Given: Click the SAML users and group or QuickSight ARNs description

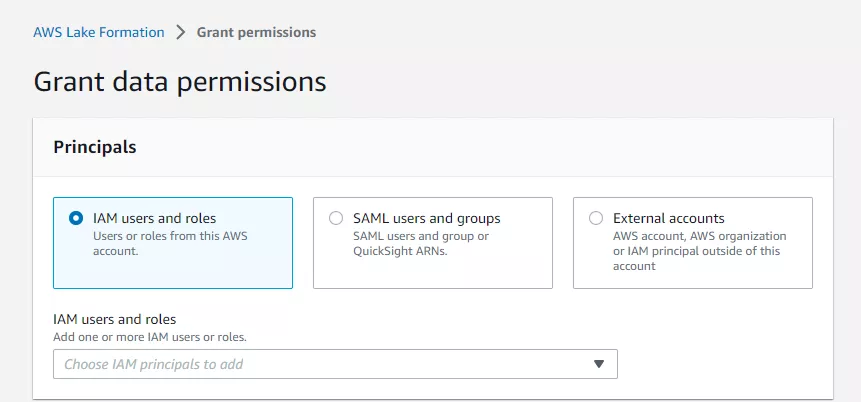Looking at the screenshot, I should (421, 243).
